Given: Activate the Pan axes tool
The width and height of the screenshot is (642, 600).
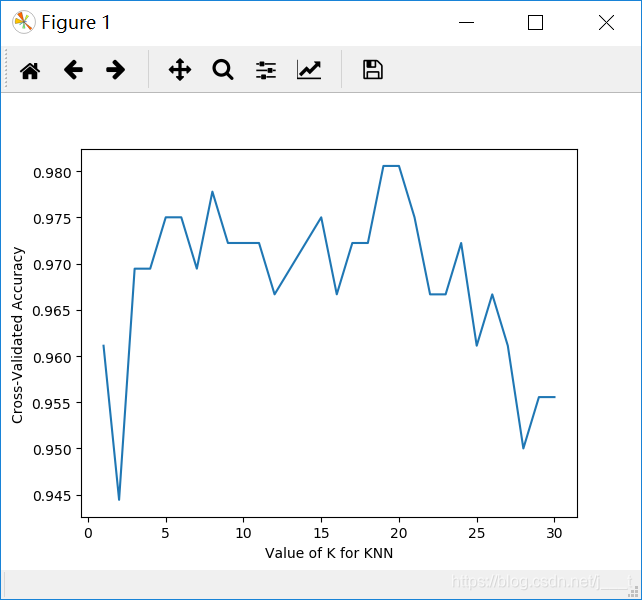Looking at the screenshot, I should 180,70.
